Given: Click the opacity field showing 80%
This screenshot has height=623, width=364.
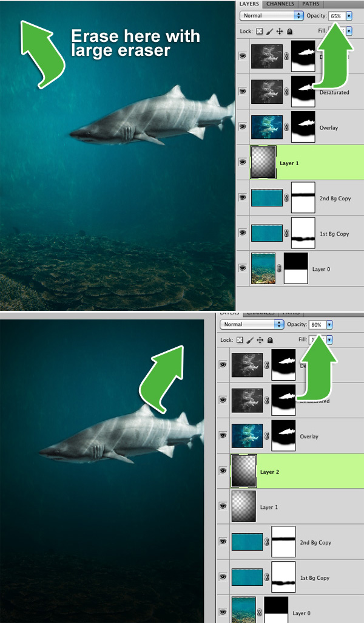Looking at the screenshot, I should [317, 324].
